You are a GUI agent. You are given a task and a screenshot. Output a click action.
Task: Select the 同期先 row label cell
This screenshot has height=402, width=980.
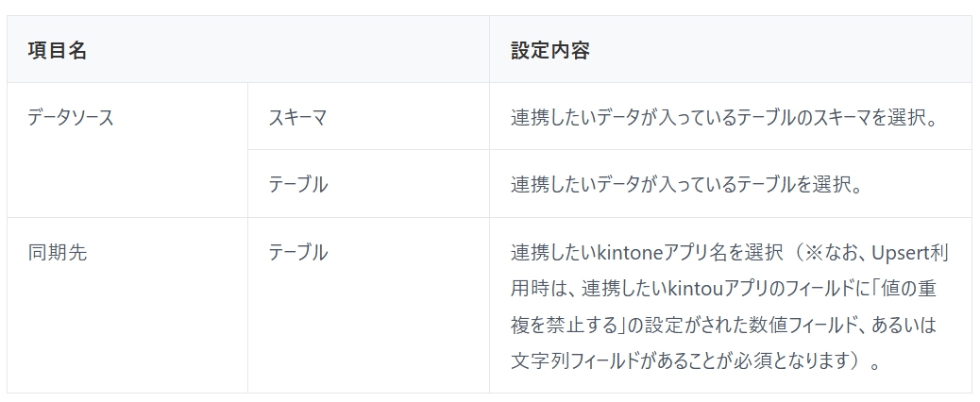[x=58, y=253]
